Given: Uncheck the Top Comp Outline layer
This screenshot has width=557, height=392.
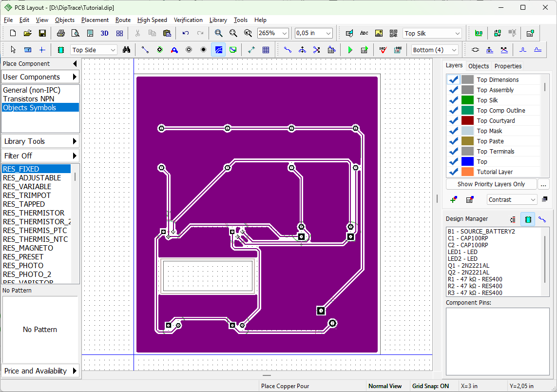Looking at the screenshot, I should (453, 111).
